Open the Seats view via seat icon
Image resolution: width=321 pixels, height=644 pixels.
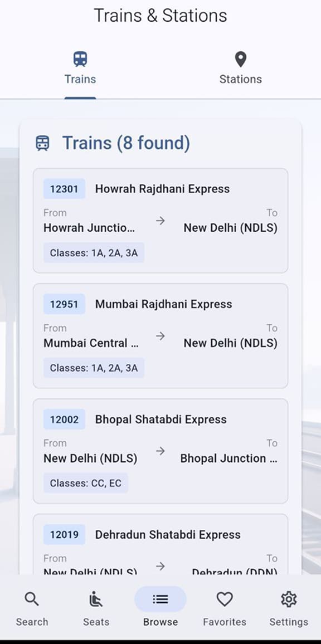pos(96,598)
